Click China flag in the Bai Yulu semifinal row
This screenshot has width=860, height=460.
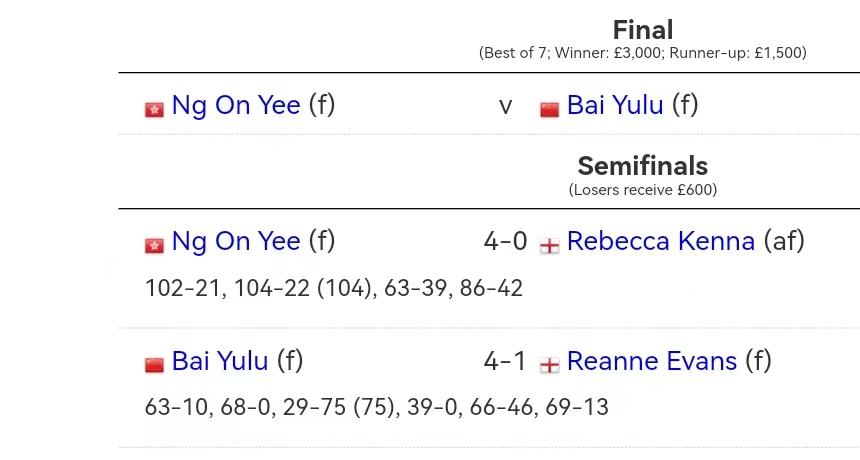154,365
